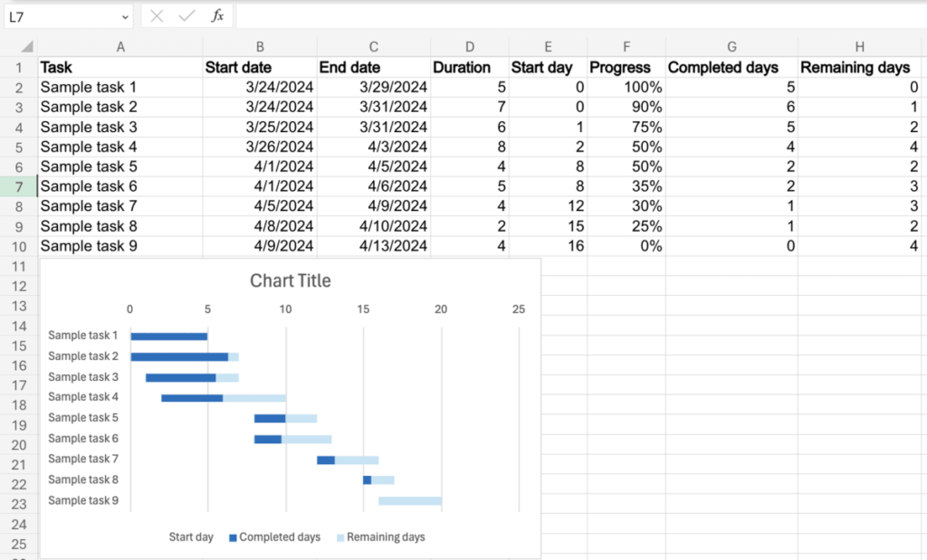The image size is (927, 560).
Task: Click the select all corner triangle
Action: 26,47
